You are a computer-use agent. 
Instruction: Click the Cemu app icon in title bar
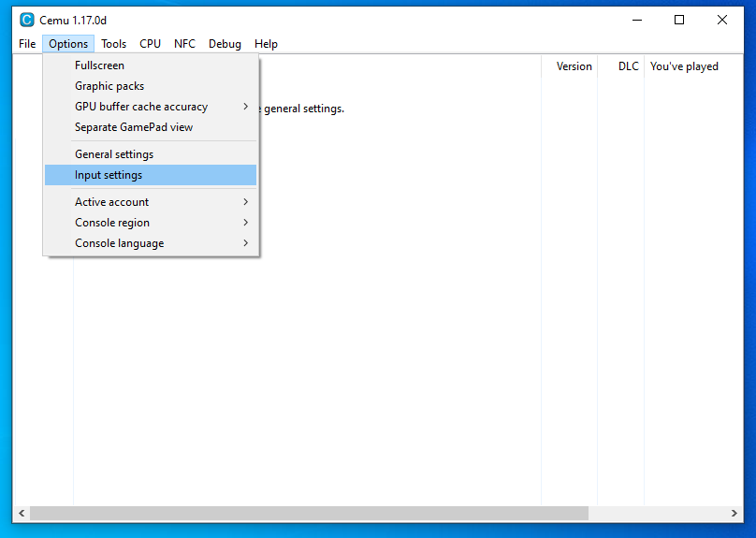tap(26, 20)
